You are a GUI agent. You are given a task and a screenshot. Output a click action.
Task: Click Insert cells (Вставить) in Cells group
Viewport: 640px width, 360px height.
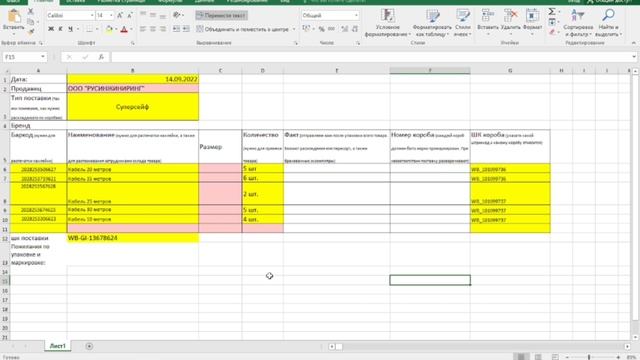pos(488,22)
